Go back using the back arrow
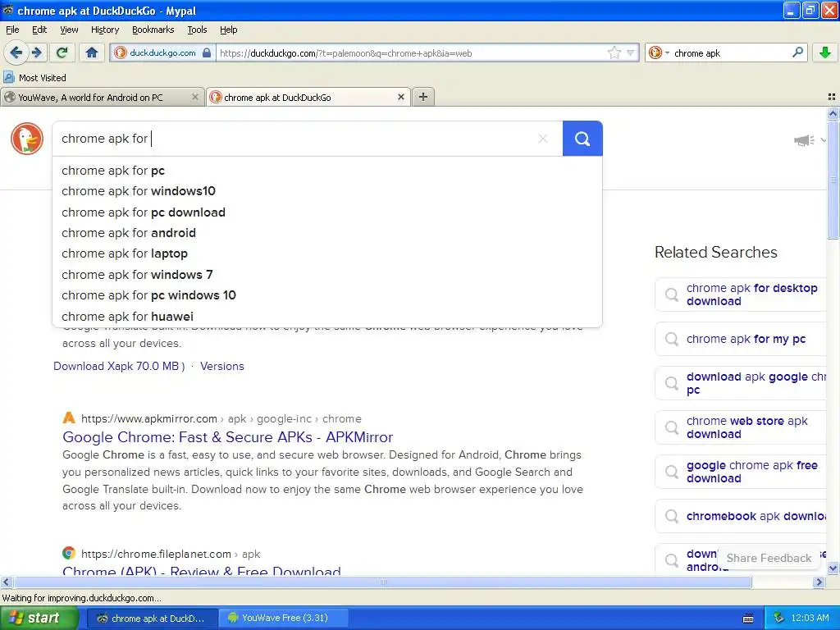This screenshot has height=630, width=840. pyautogui.click(x=16, y=52)
